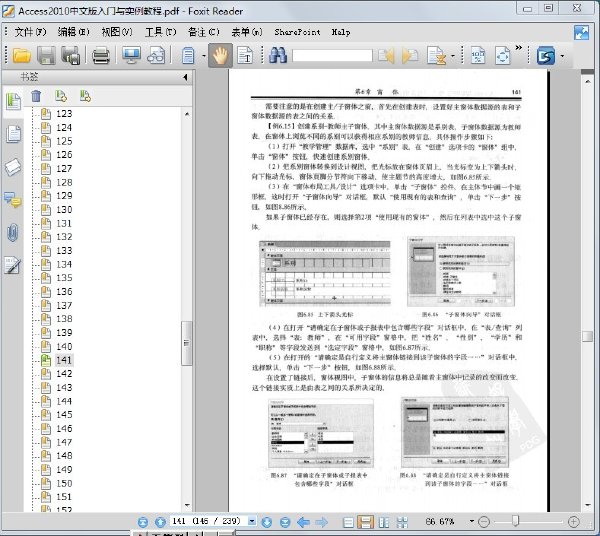This screenshot has width=600, height=536.
Task: Open dropdown next to the blue S icon
Action: coord(562,56)
